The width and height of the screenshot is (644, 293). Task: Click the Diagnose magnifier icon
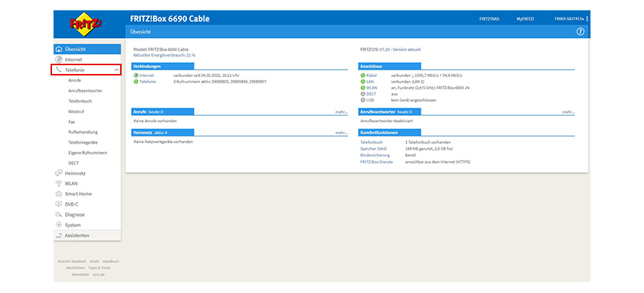click(59, 215)
